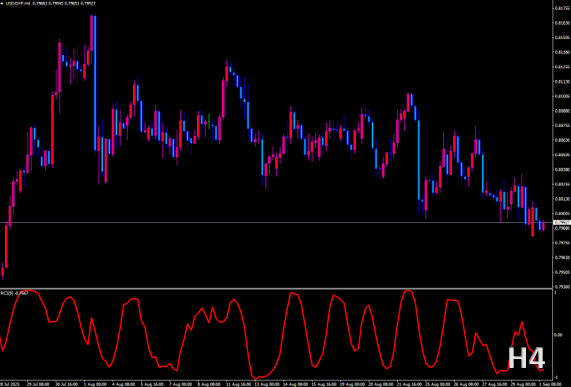This screenshot has height=387, width=571.
Task: Click the RCI line peak near 21 Aug
Action: click(408, 291)
